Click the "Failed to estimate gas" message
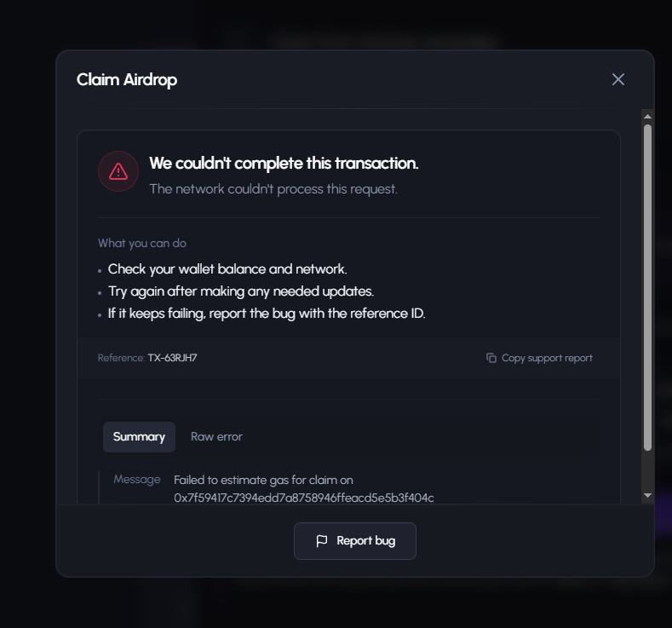The height and width of the screenshot is (628, 672). 263,480
